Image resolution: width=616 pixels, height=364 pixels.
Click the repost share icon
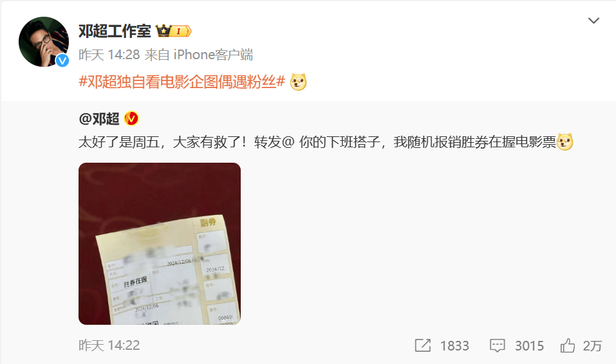click(x=423, y=345)
